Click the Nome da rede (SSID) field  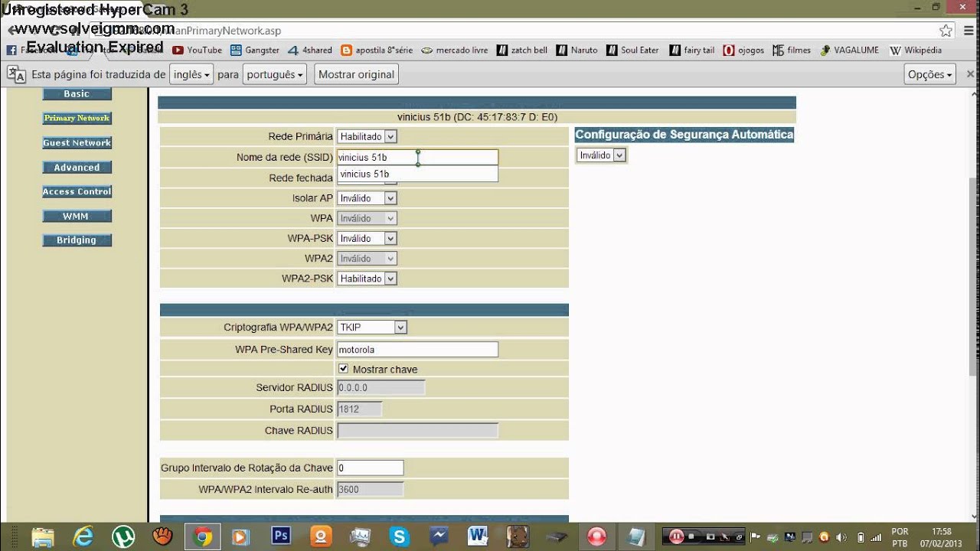click(x=417, y=157)
